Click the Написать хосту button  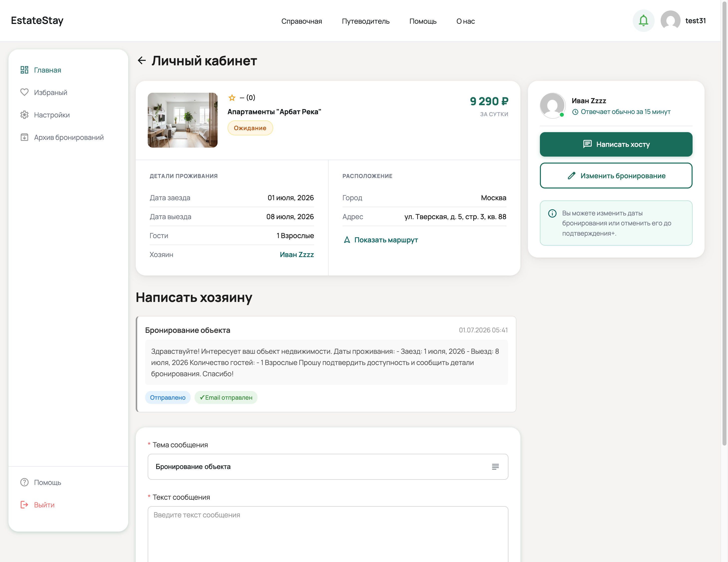pos(616,144)
